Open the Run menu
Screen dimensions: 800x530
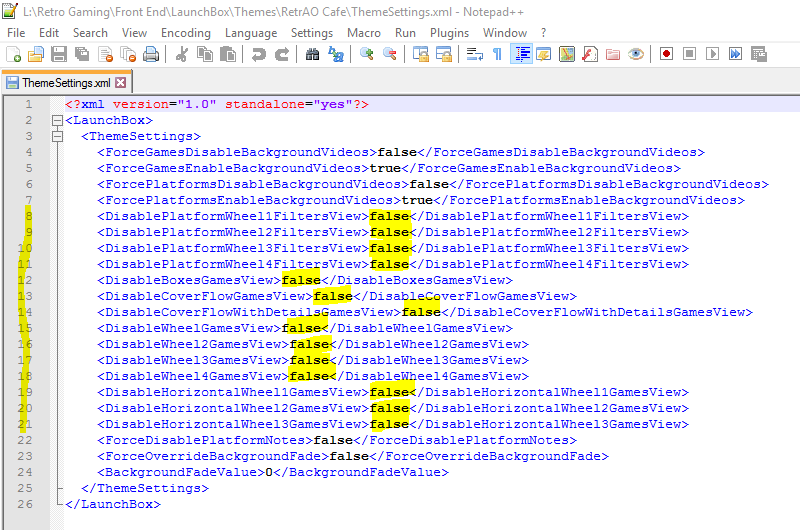click(405, 33)
